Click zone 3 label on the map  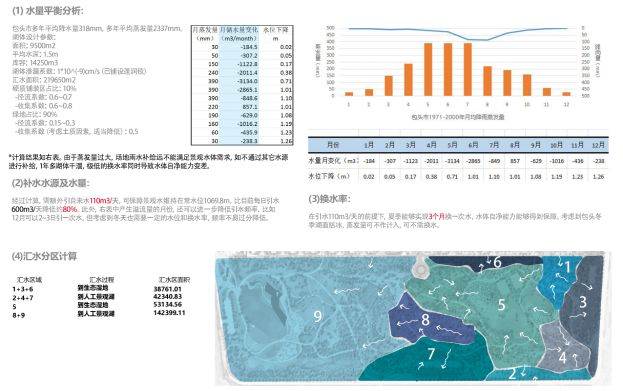(x=582, y=302)
